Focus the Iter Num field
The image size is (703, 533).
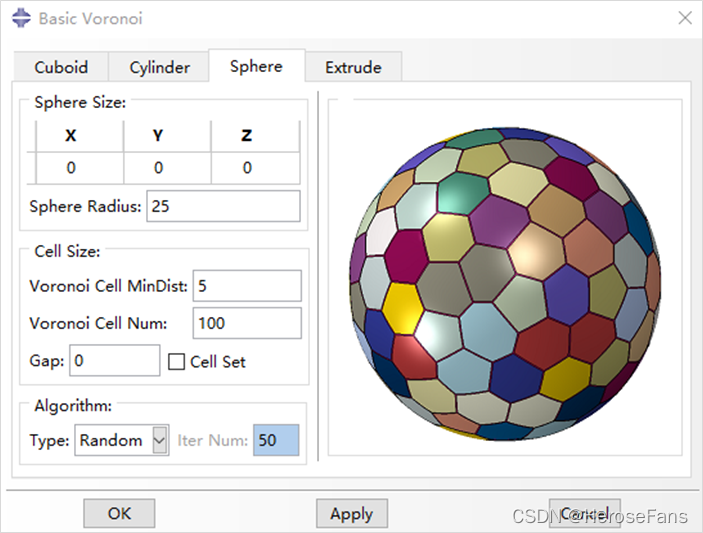coord(276,440)
